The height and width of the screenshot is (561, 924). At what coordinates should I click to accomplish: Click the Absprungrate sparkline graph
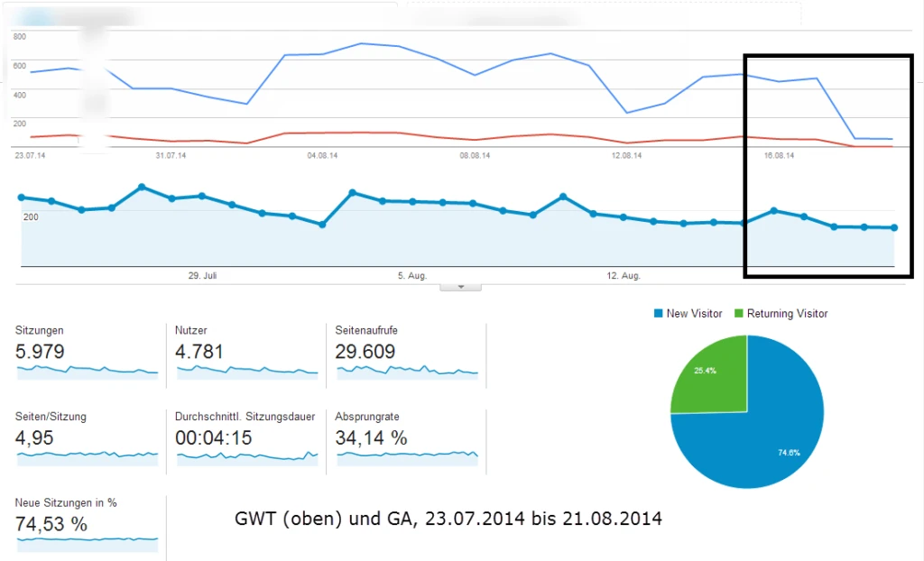(407, 458)
